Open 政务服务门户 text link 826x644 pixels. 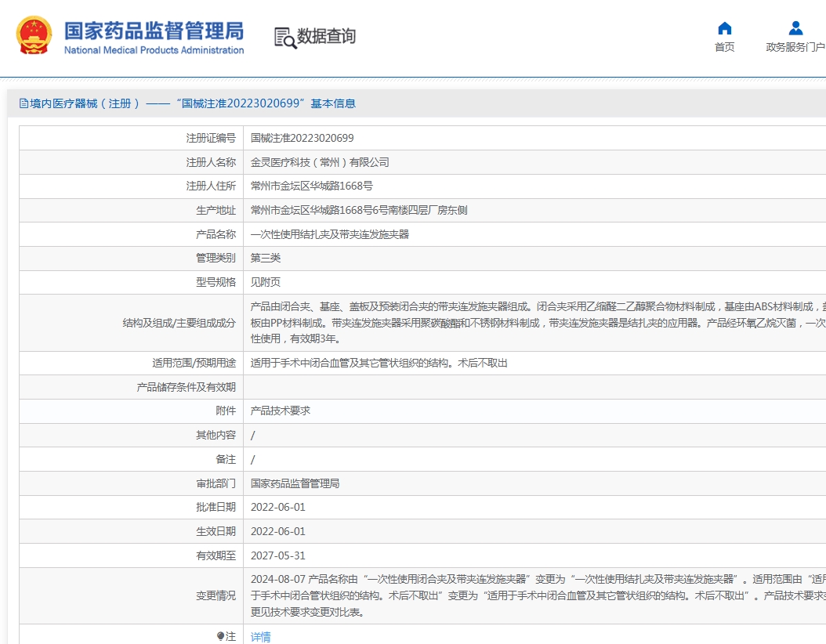(795, 47)
